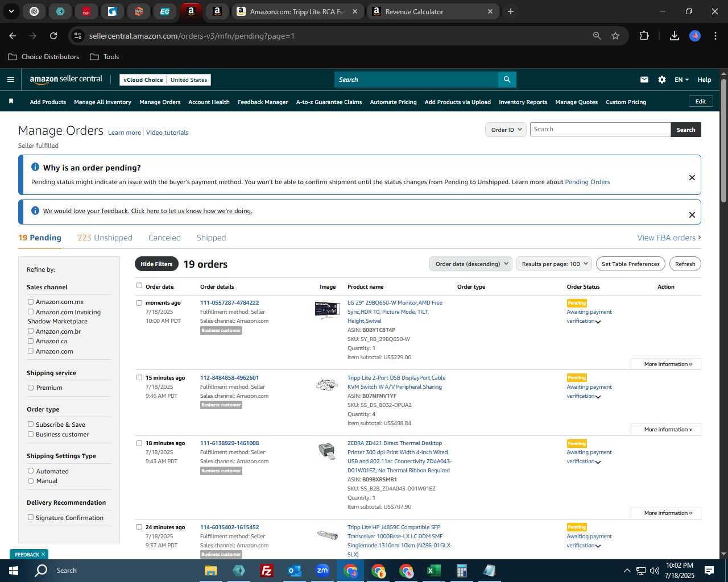Open order link 112-8484858-4962601

pyautogui.click(x=229, y=377)
